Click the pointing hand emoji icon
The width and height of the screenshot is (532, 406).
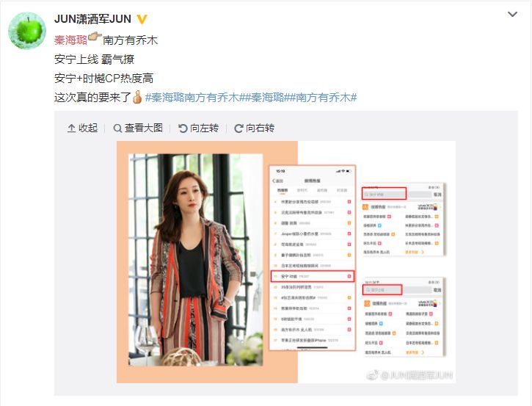tap(95, 38)
